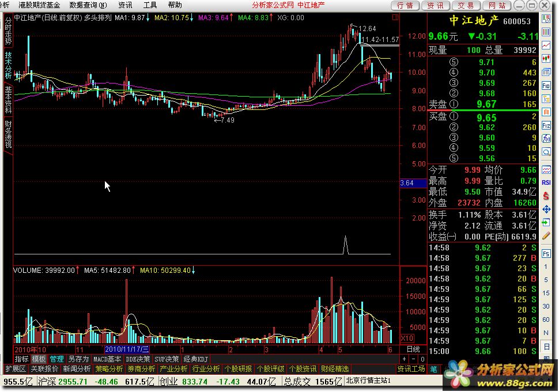Click the multi-line indicator chart icon
The image size is (559, 392).
tap(546, 169)
